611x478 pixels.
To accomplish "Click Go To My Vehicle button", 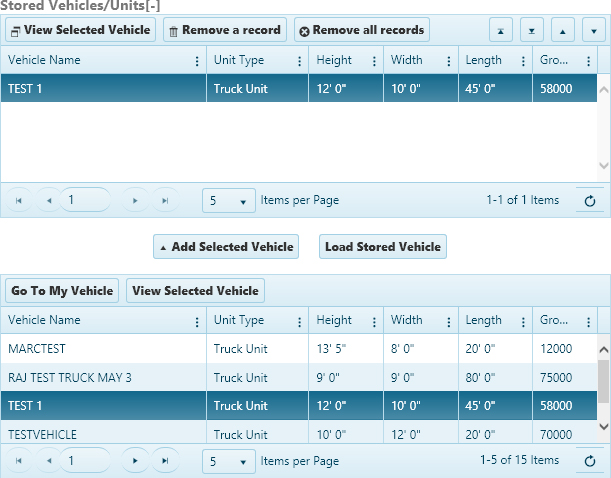I will pyautogui.click(x=62, y=291).
